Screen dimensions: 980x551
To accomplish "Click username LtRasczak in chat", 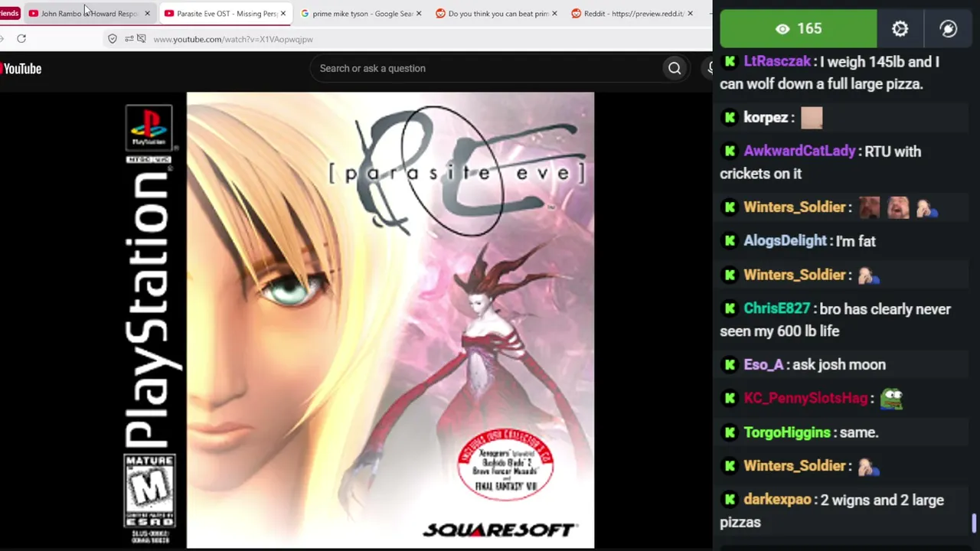I will point(777,62).
